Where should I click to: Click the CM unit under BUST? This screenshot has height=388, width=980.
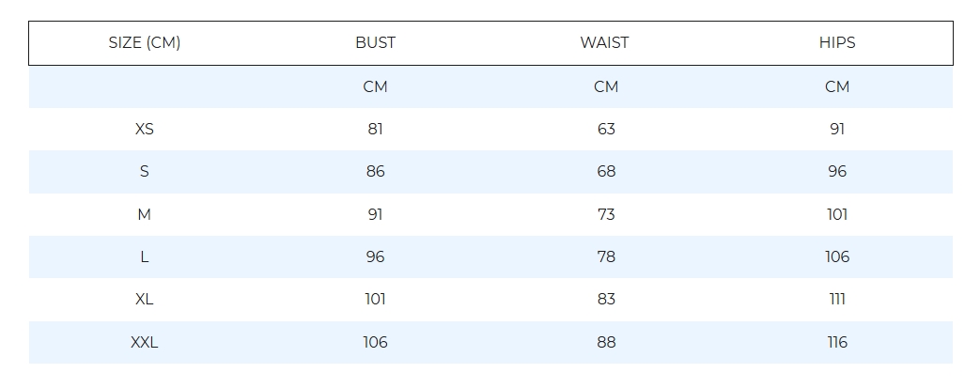click(375, 87)
